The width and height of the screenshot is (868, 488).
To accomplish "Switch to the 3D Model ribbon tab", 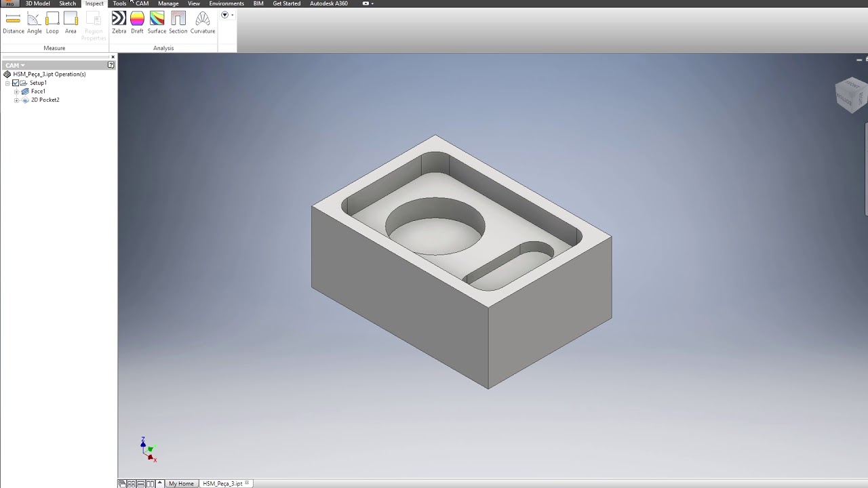I will pyautogui.click(x=37, y=3).
